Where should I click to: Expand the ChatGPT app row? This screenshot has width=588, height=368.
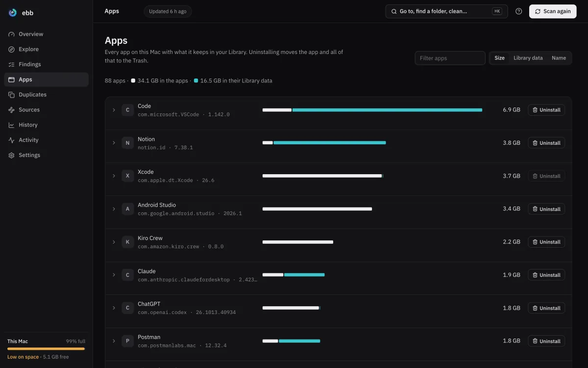click(114, 308)
